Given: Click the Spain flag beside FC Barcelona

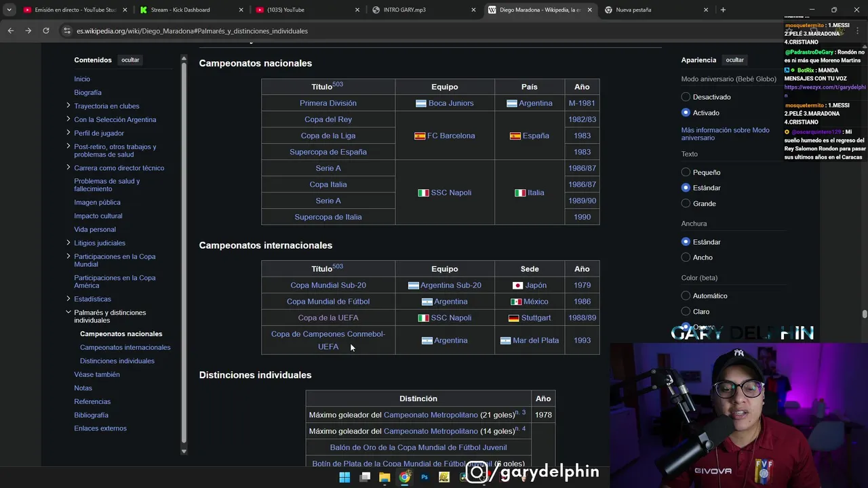Looking at the screenshot, I should pos(420,136).
